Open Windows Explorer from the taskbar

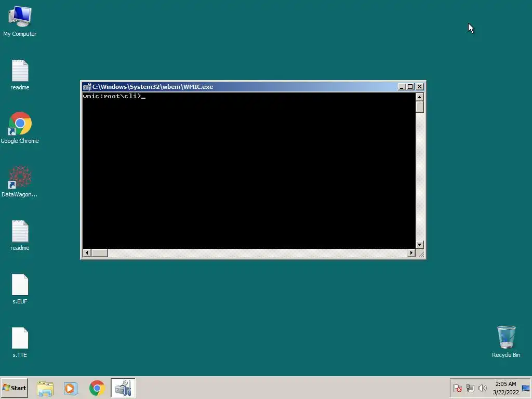pyautogui.click(x=45, y=388)
